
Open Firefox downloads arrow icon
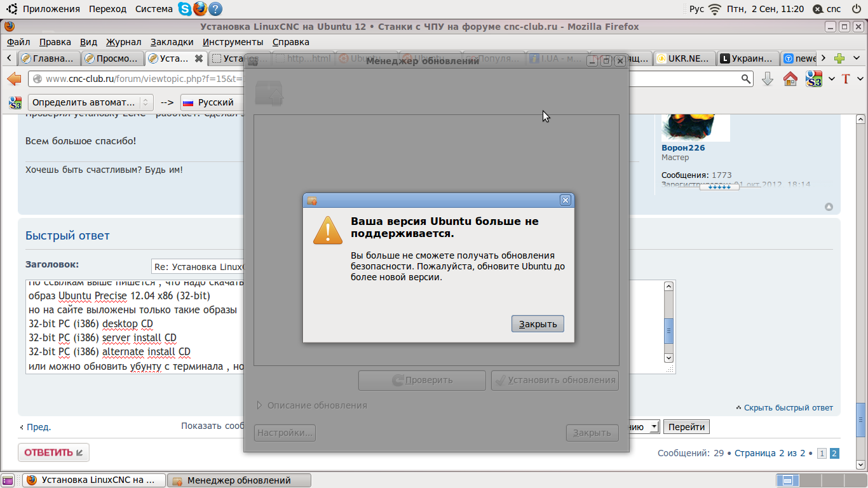pyautogui.click(x=768, y=79)
